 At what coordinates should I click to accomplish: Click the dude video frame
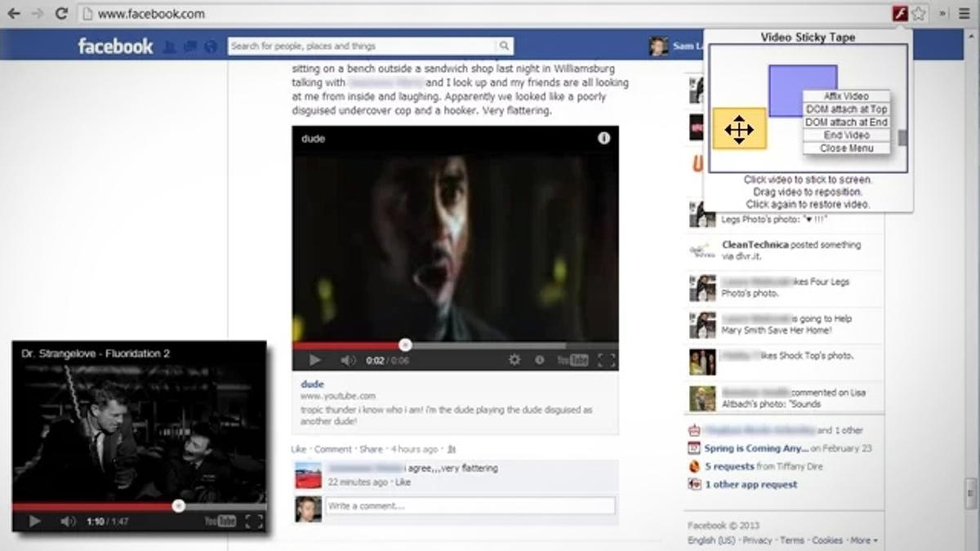455,247
